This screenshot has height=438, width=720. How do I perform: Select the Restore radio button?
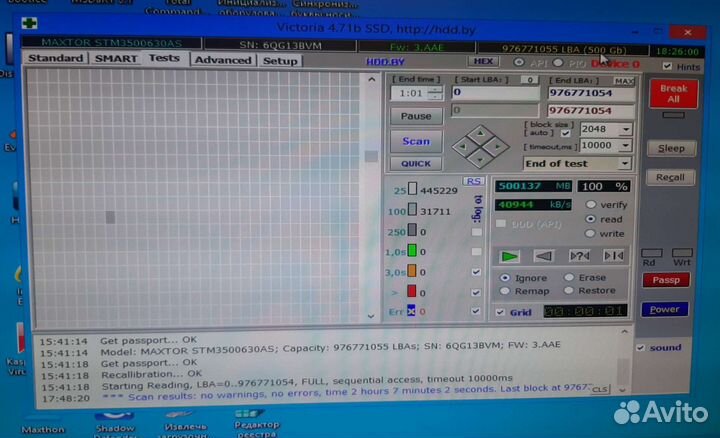click(x=569, y=290)
